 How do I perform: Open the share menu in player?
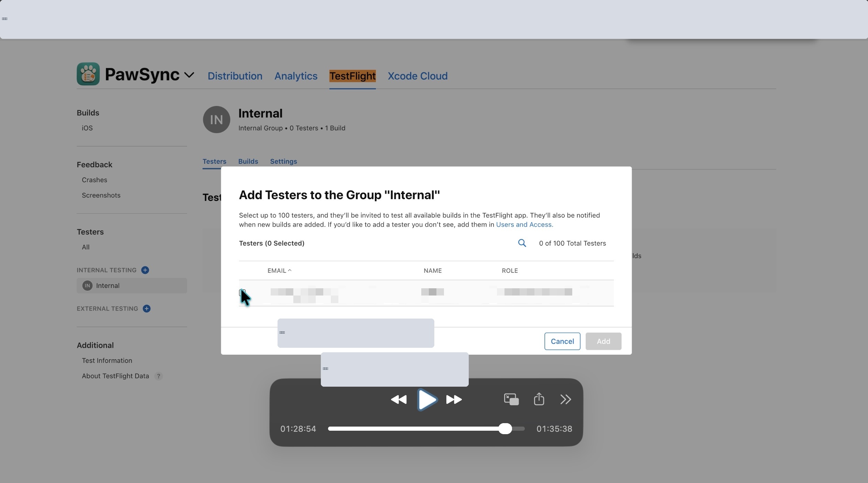[539, 399]
